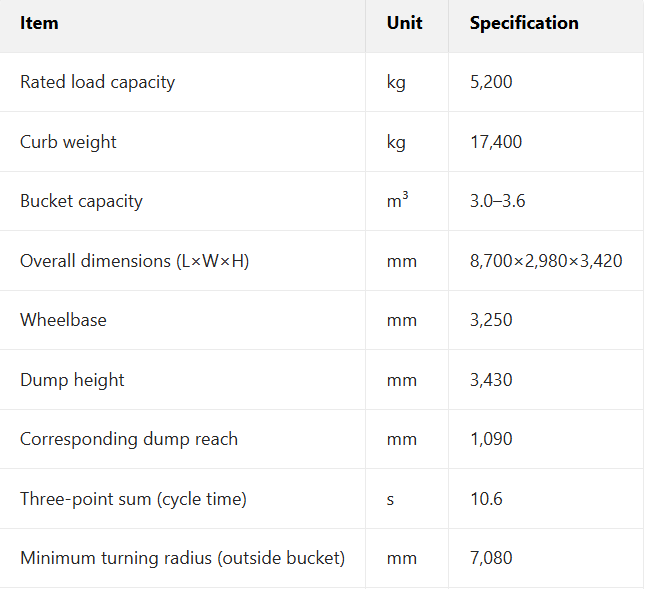Viewport: 645px width, 589px height.
Task: Click the 5,200 specification value
Action: coord(491,82)
